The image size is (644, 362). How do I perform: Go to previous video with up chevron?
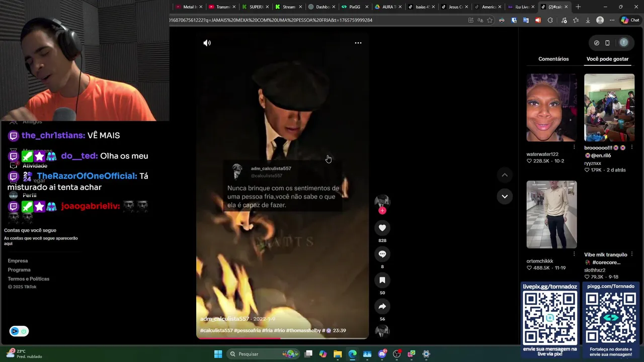click(505, 175)
